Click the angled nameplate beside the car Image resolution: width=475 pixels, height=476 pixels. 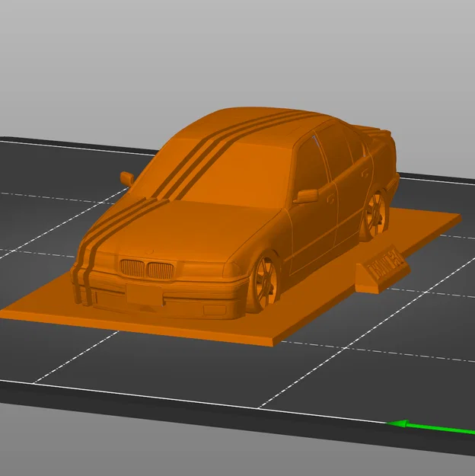[x=383, y=270]
